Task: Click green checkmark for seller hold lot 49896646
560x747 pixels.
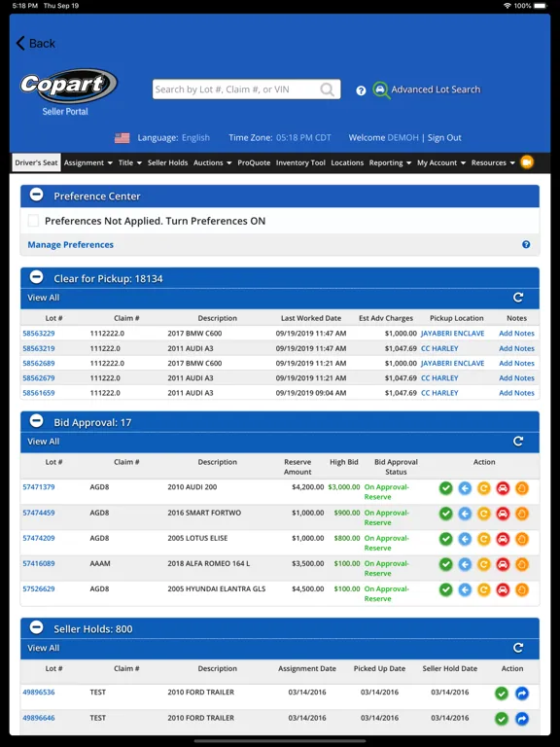Action: [502, 719]
